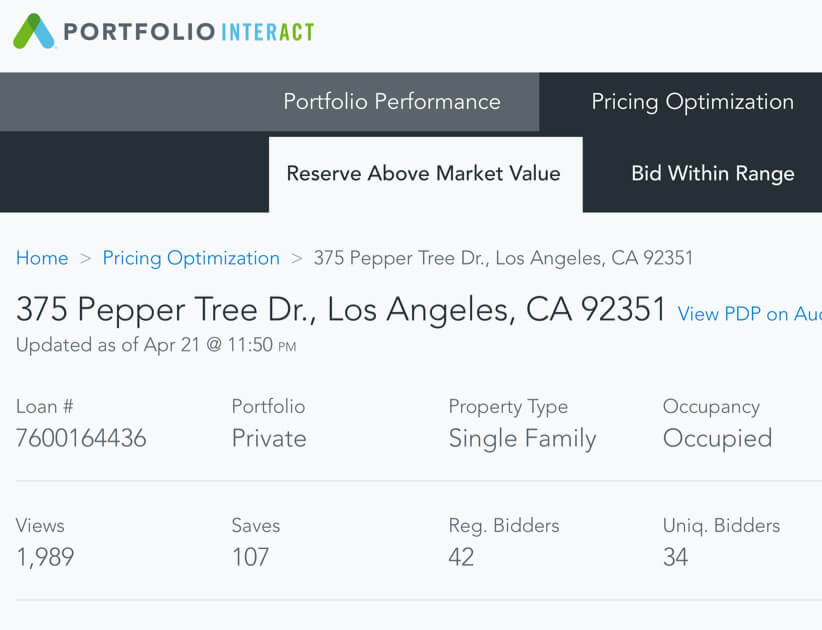The width and height of the screenshot is (822, 630).
Task: Go to the Home breadcrumb link
Action: coord(42,258)
